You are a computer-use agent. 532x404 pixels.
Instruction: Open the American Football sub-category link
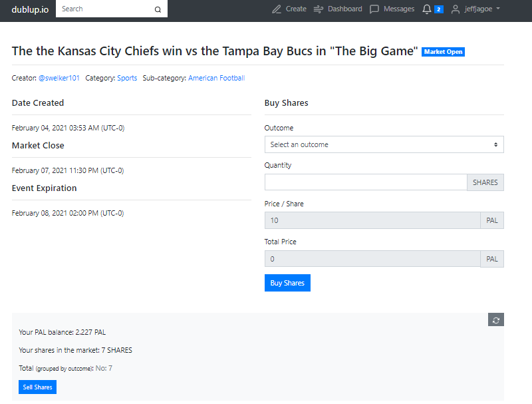pos(217,78)
